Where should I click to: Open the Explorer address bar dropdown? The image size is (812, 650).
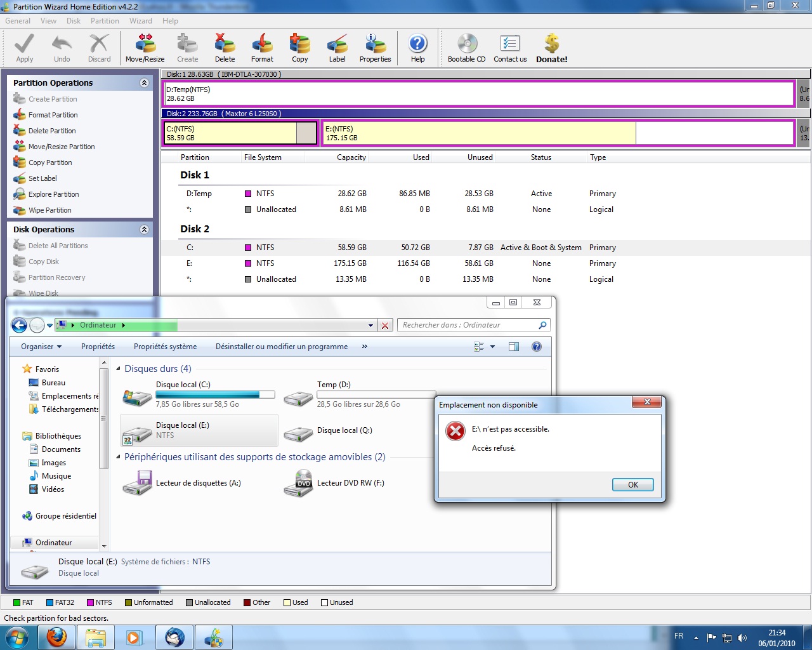coord(370,326)
